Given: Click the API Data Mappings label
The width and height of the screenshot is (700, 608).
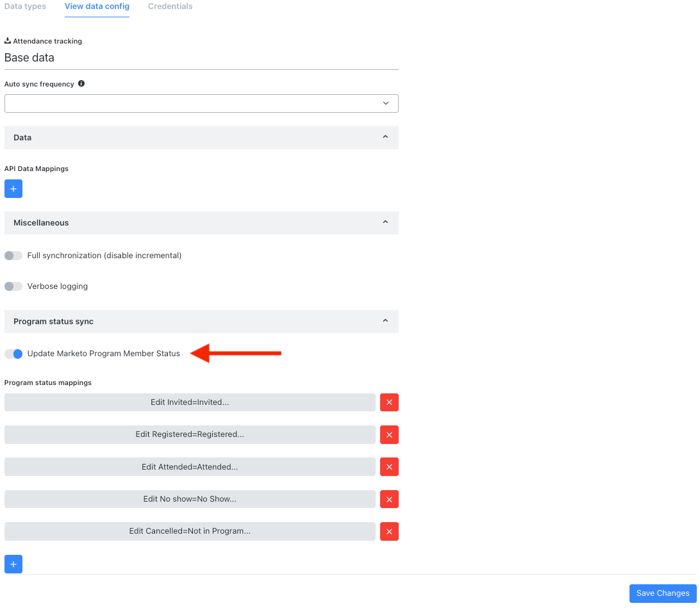Looking at the screenshot, I should click(36, 168).
